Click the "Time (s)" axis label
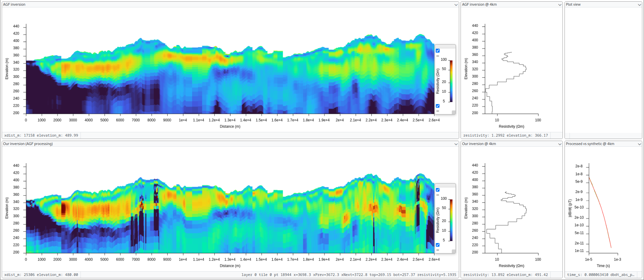The image size is (644, 280). pyautogui.click(x=603, y=266)
